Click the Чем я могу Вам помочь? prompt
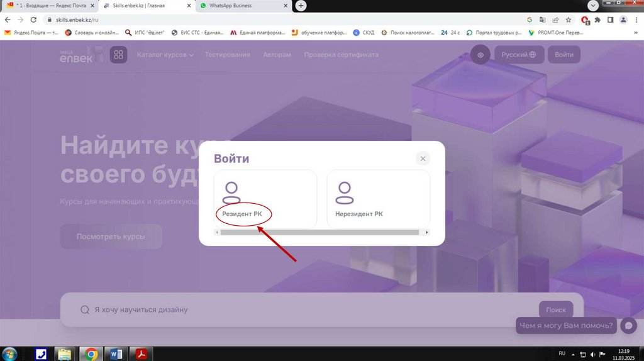 567,326
